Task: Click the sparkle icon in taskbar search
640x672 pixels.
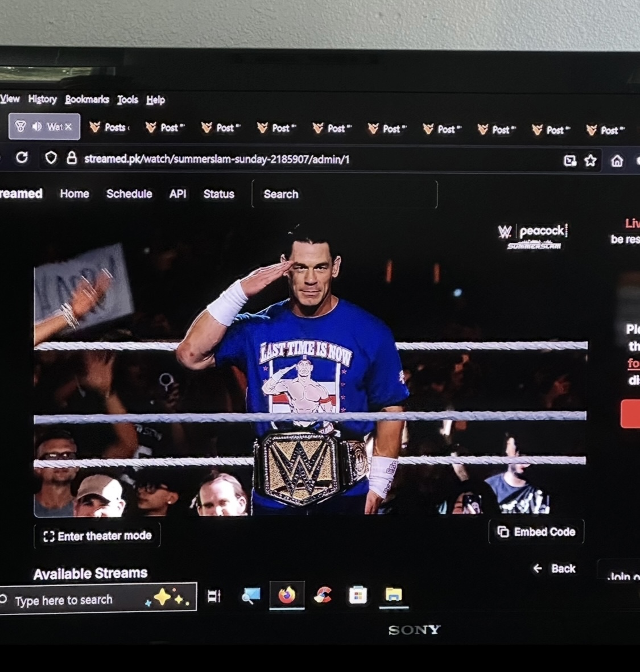Action: [167, 597]
